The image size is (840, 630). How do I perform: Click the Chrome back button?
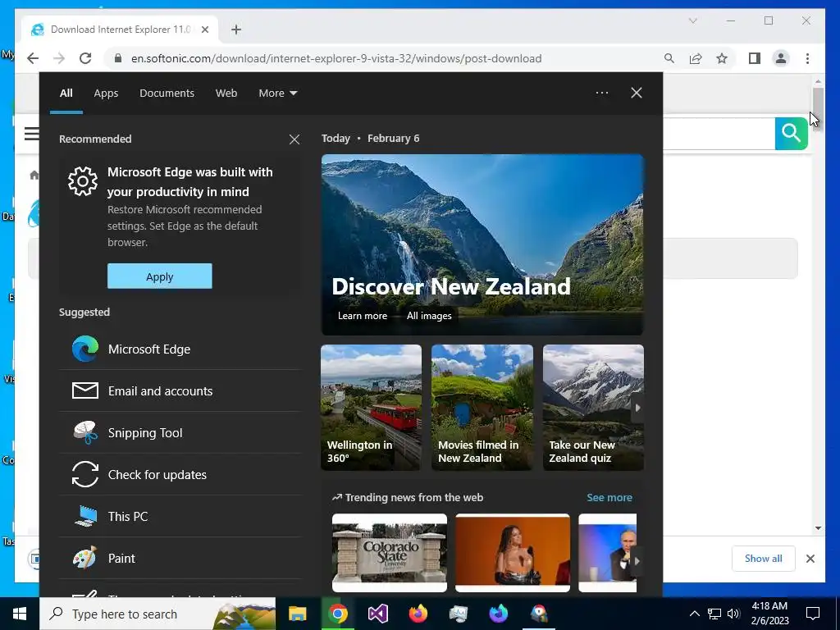point(33,58)
